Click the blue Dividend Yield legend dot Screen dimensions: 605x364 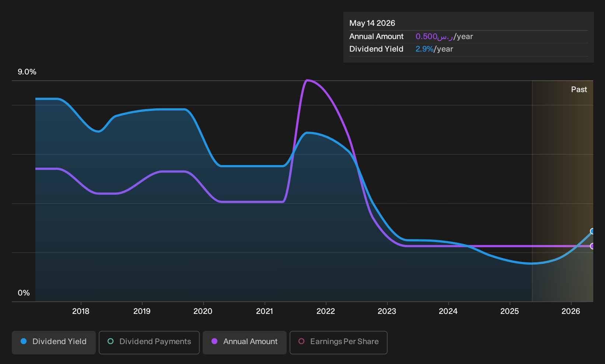pyautogui.click(x=24, y=342)
